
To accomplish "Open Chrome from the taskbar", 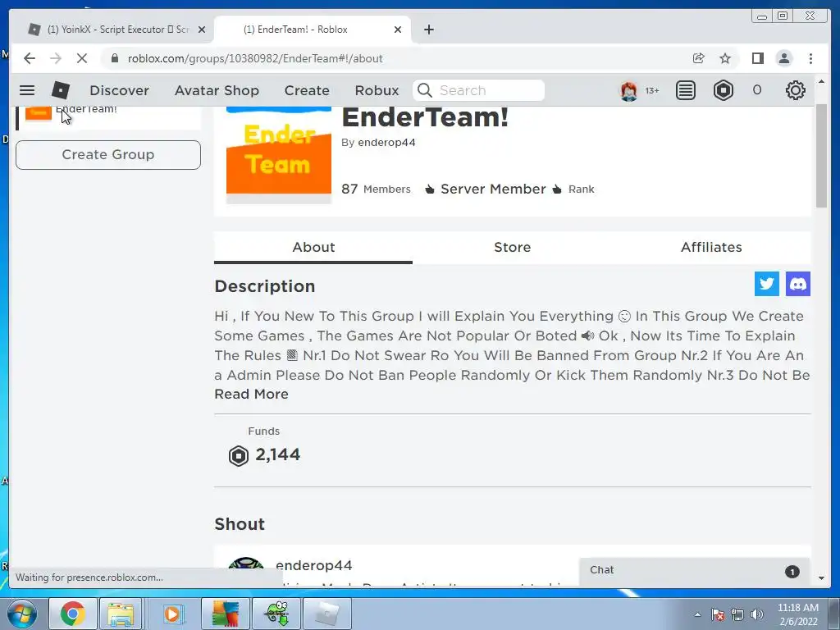I will coord(72,614).
